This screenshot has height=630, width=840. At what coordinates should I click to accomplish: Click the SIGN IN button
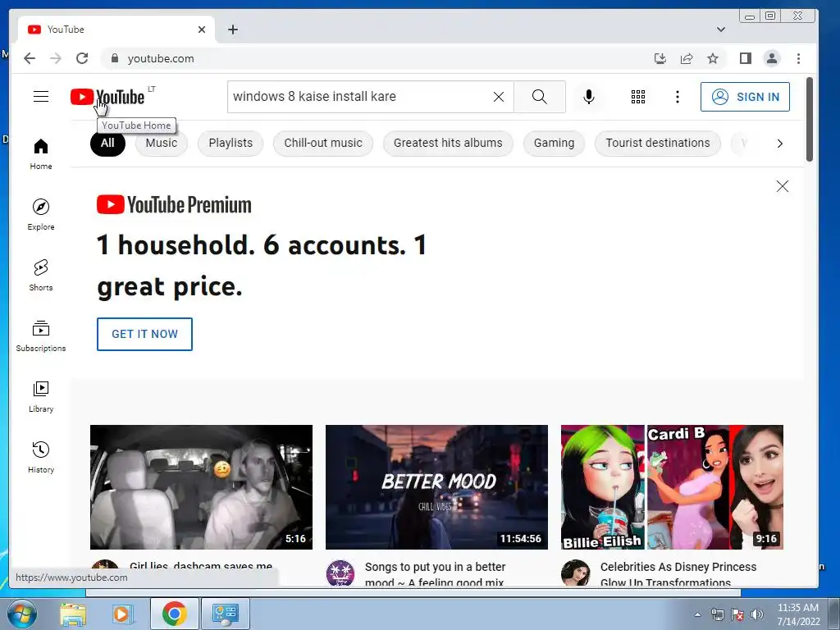coord(745,97)
